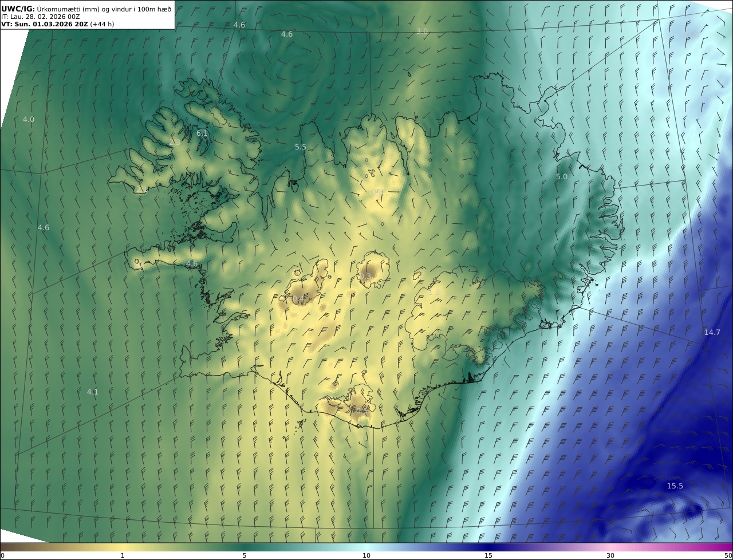Click the colorbar tick label 15
The width and height of the screenshot is (733, 560).
tap(488, 555)
